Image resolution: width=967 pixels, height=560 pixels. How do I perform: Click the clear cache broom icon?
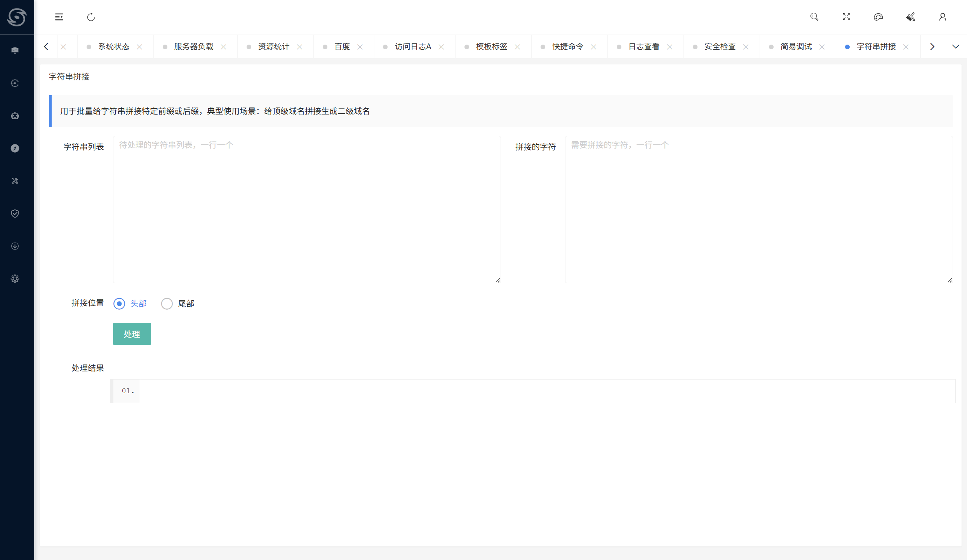point(911,17)
